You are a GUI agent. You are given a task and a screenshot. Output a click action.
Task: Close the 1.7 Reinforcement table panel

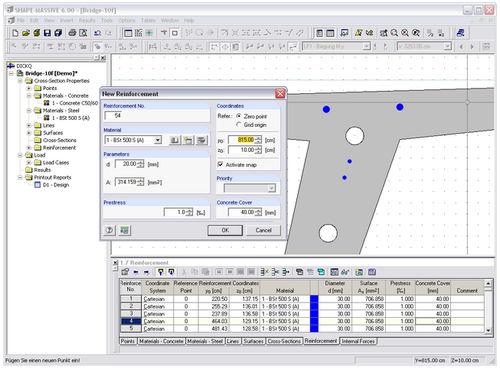115,263
